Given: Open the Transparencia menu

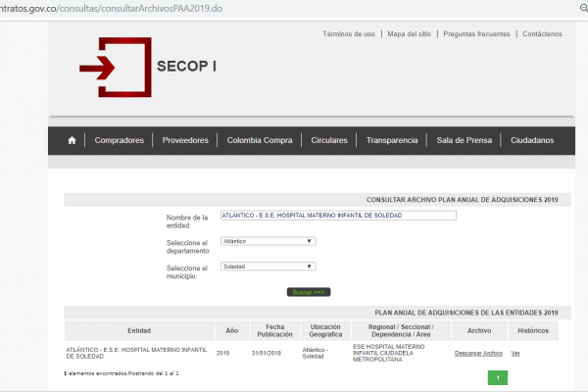Looking at the screenshot, I should coord(392,140).
